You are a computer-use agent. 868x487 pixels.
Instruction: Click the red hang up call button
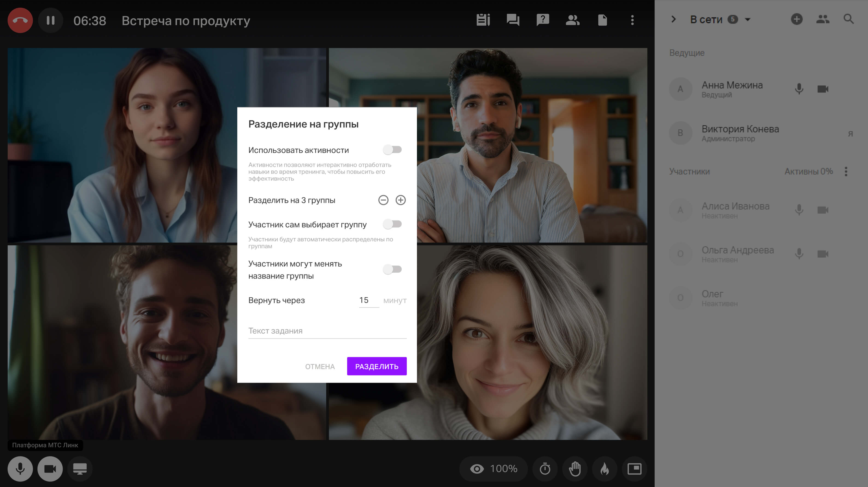click(20, 20)
